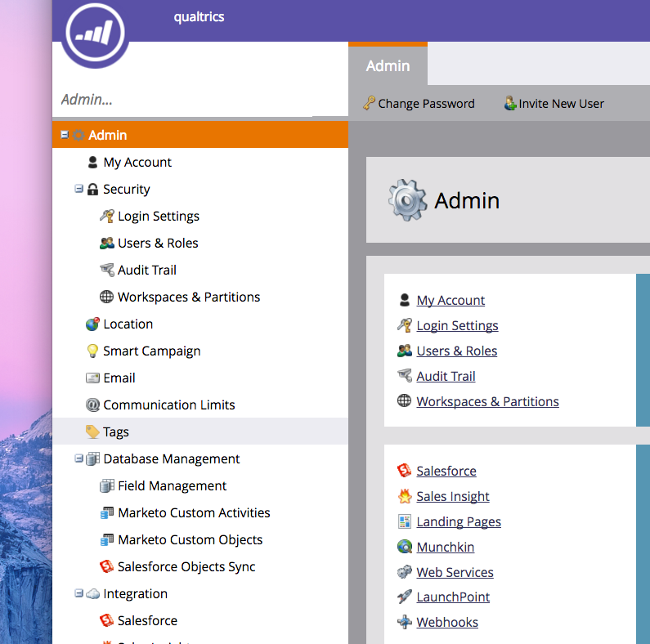Click the lightbulb icon beside Smart Campaign
This screenshot has width=650, height=644.
[x=92, y=351]
